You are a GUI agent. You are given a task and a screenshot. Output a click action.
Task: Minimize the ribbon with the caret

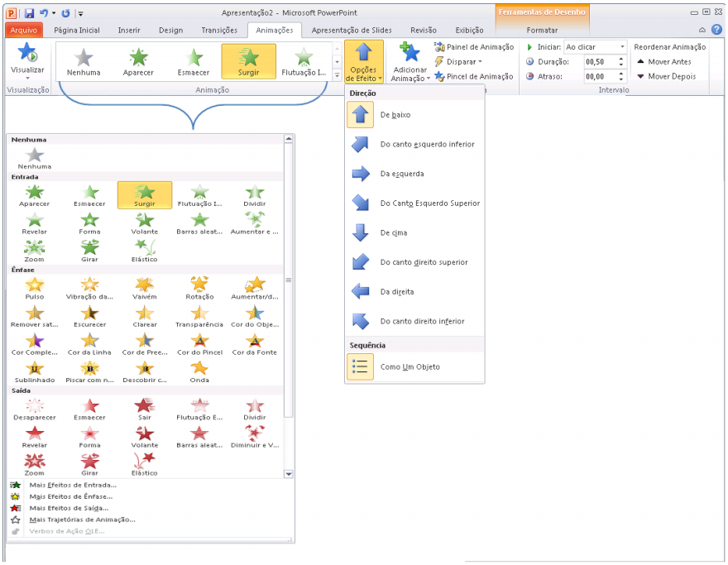tap(702, 30)
